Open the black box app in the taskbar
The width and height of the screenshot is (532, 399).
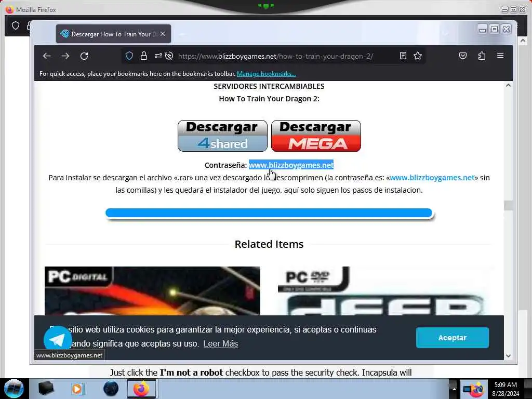[46, 389]
